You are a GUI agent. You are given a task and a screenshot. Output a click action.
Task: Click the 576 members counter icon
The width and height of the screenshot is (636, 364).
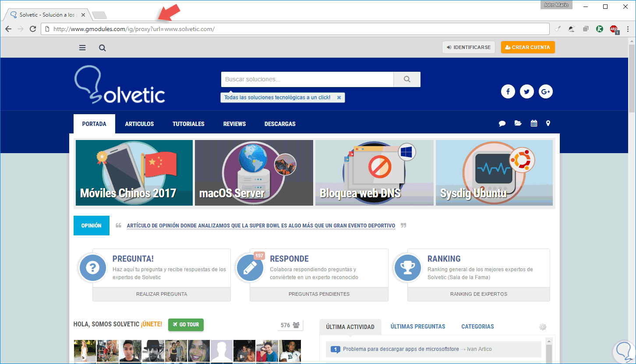(x=296, y=325)
